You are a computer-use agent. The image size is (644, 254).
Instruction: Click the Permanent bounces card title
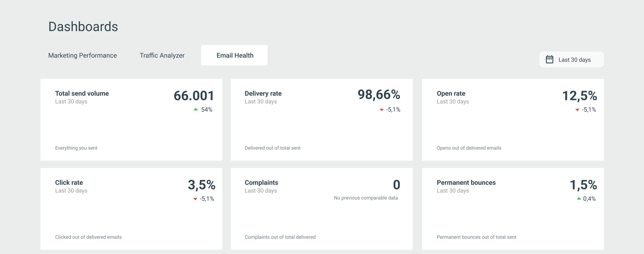point(466,183)
